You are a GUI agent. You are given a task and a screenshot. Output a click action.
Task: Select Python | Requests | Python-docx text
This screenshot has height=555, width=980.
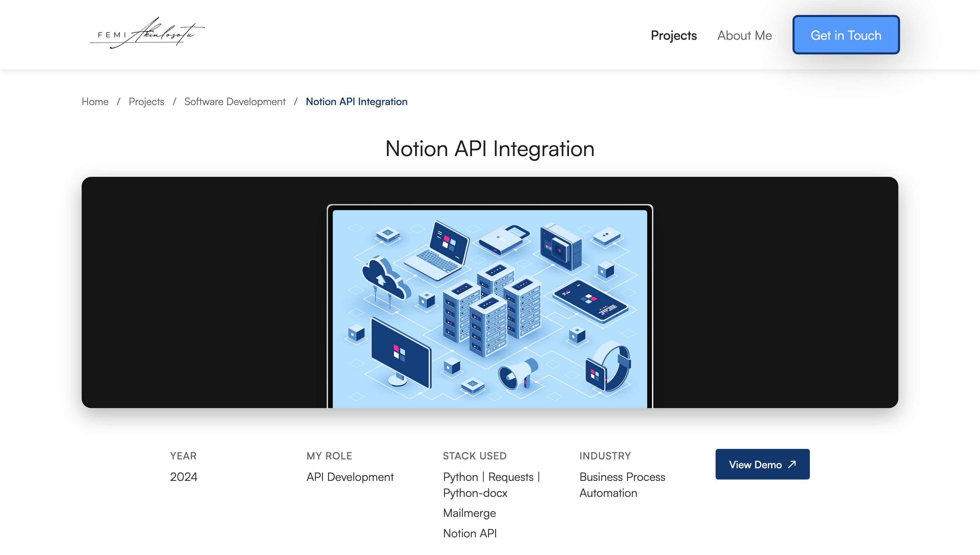click(491, 485)
